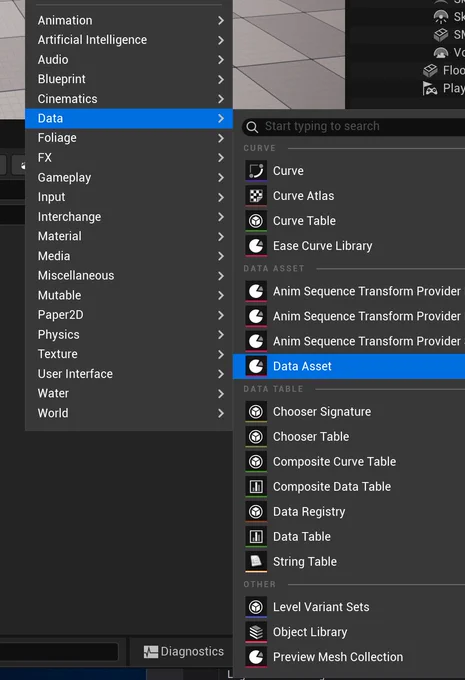Click the Preview Mesh Collection icon

pos(256,657)
